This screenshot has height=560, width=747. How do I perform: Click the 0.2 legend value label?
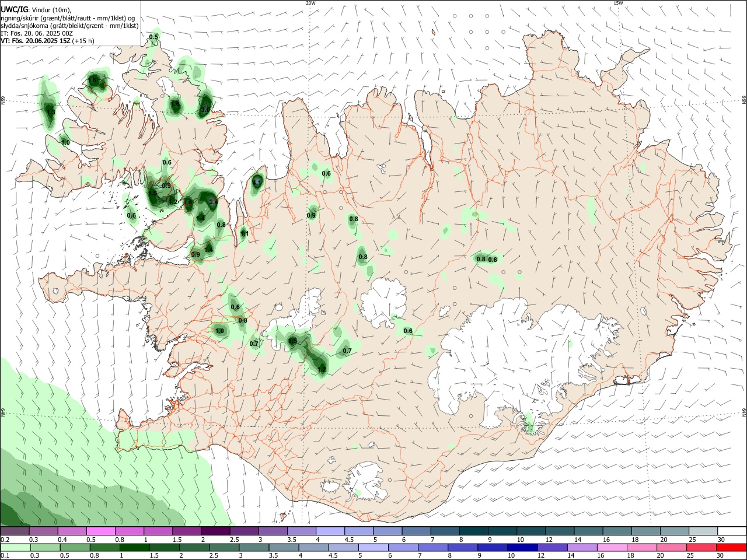click(x=5, y=540)
